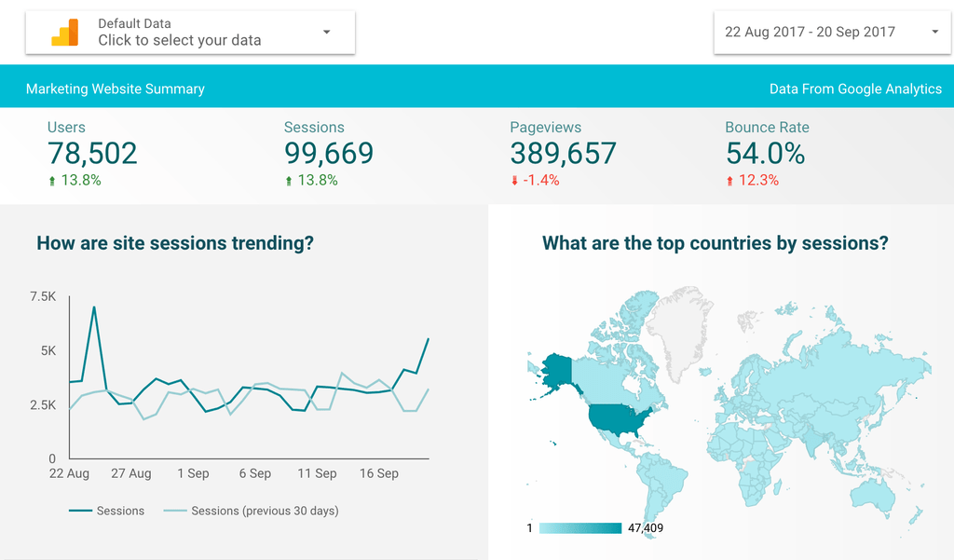Click the red down arrow under Pageviews
The image size is (954, 560).
point(514,181)
